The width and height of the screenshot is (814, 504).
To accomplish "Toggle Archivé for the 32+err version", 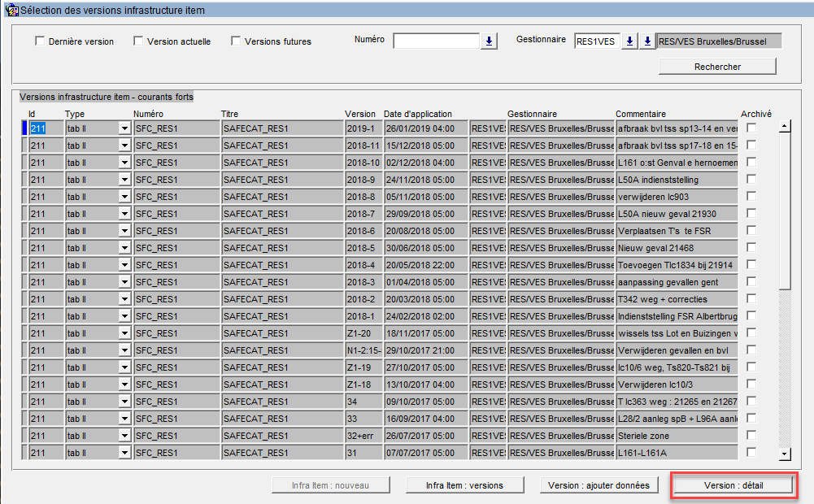I will pyautogui.click(x=751, y=436).
